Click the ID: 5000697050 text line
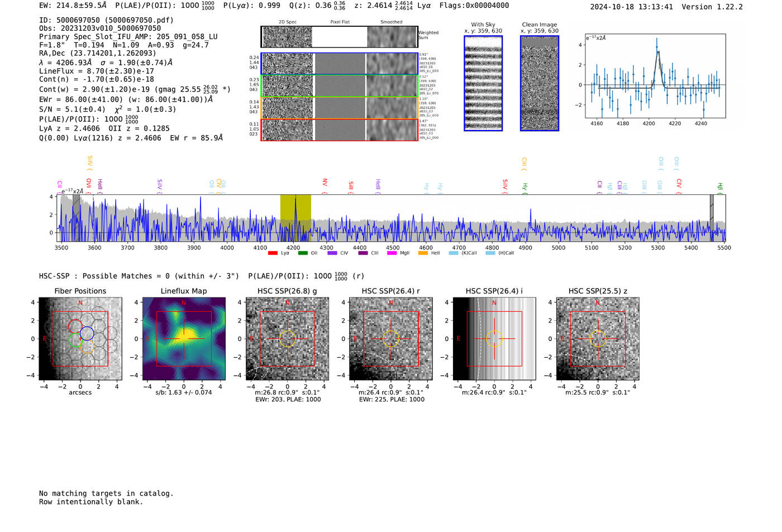Viewport: 782px width, 532px height. (x=106, y=20)
